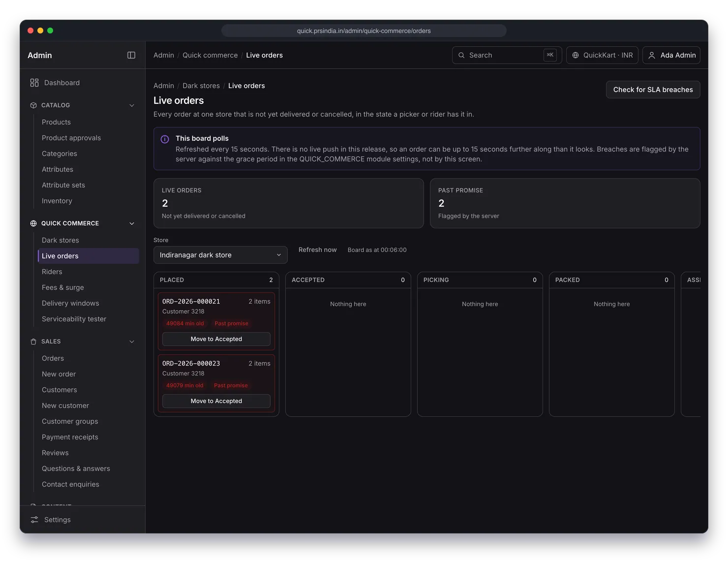This screenshot has width=728, height=561.
Task: Open order ORD-2026-000023 card
Action: [x=216, y=383]
